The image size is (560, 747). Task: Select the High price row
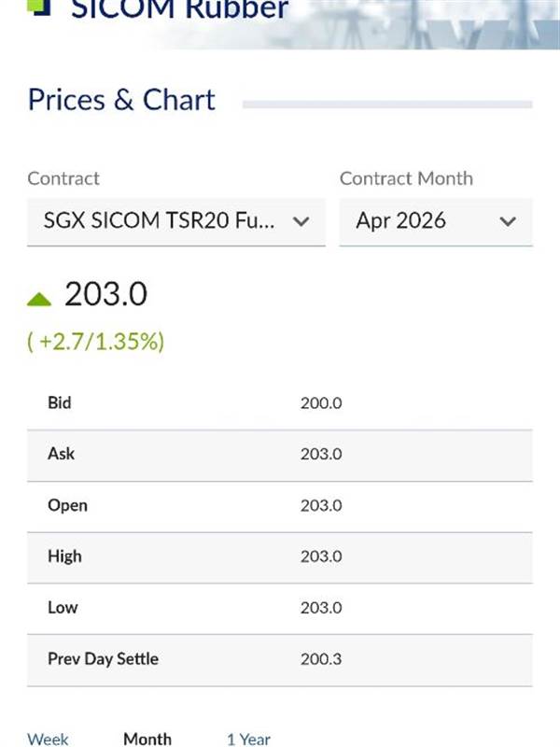[280, 557]
